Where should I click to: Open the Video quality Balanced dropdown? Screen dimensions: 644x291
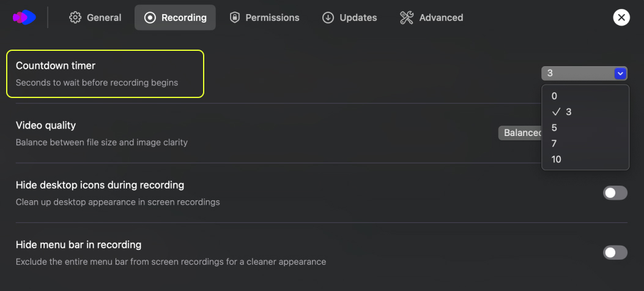520,133
